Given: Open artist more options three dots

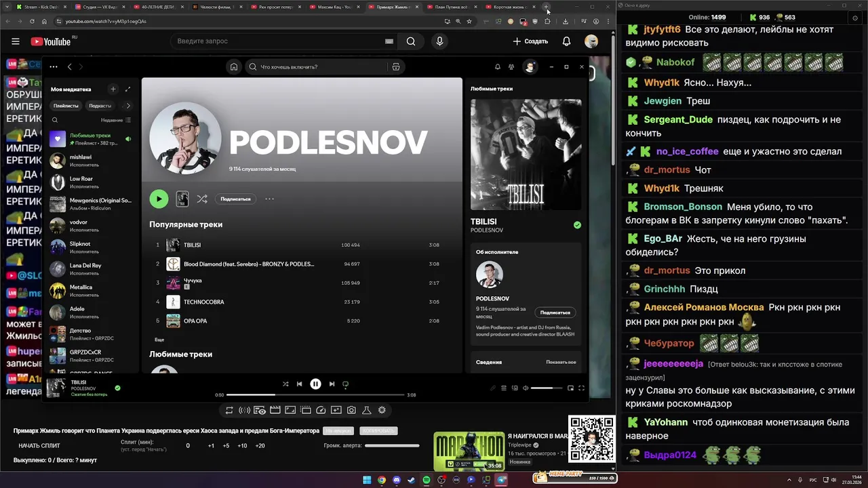Looking at the screenshot, I should [x=269, y=199].
